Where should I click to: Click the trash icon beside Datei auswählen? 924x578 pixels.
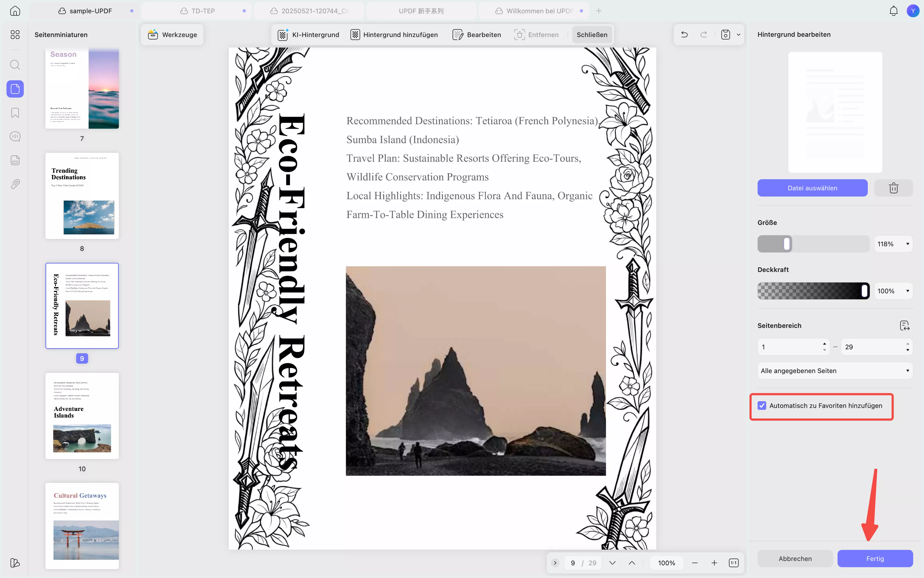click(x=893, y=188)
